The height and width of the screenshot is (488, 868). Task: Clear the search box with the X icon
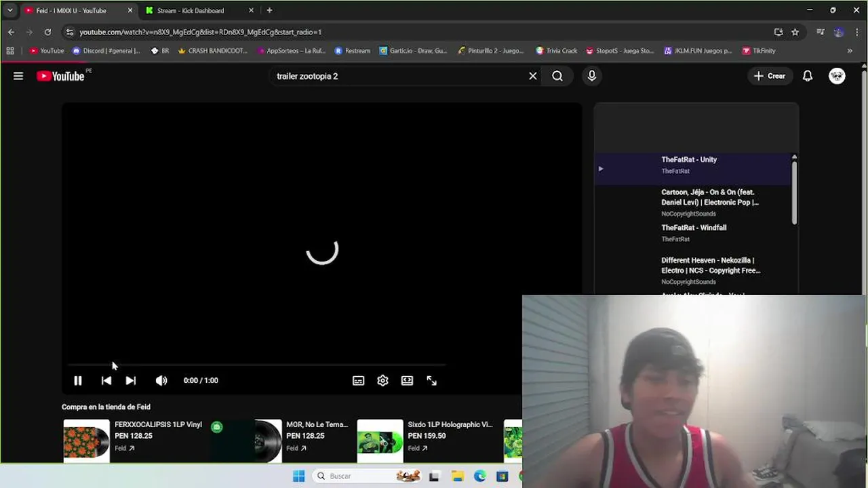tap(533, 76)
